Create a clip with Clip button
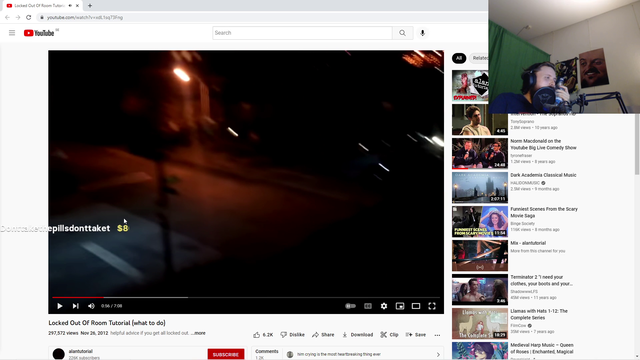 (389, 335)
